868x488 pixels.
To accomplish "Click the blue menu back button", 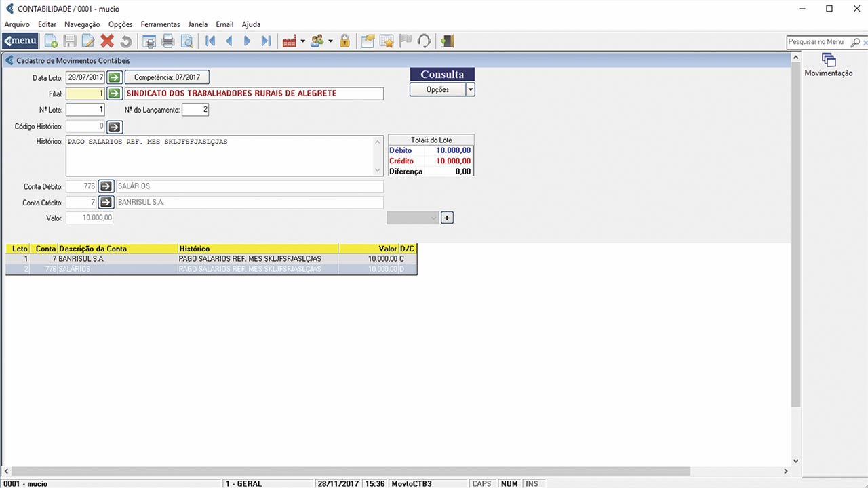I will 20,41.
